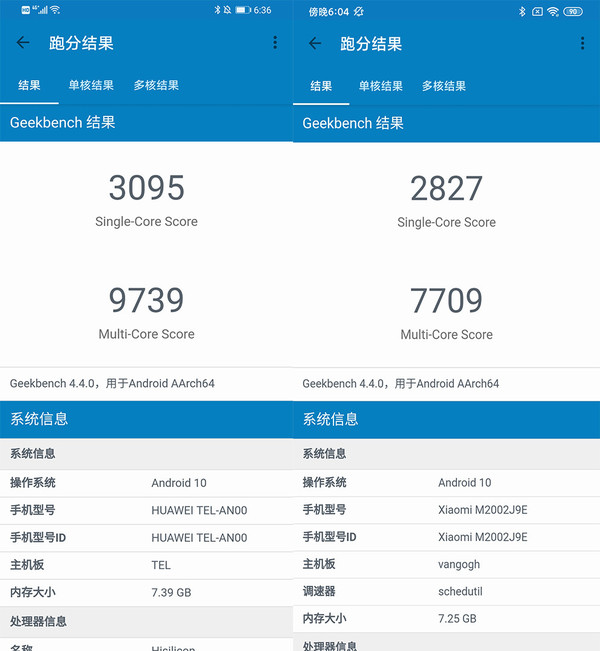
Task: Tap the back arrow on the Huawei screen
Action: [23, 42]
